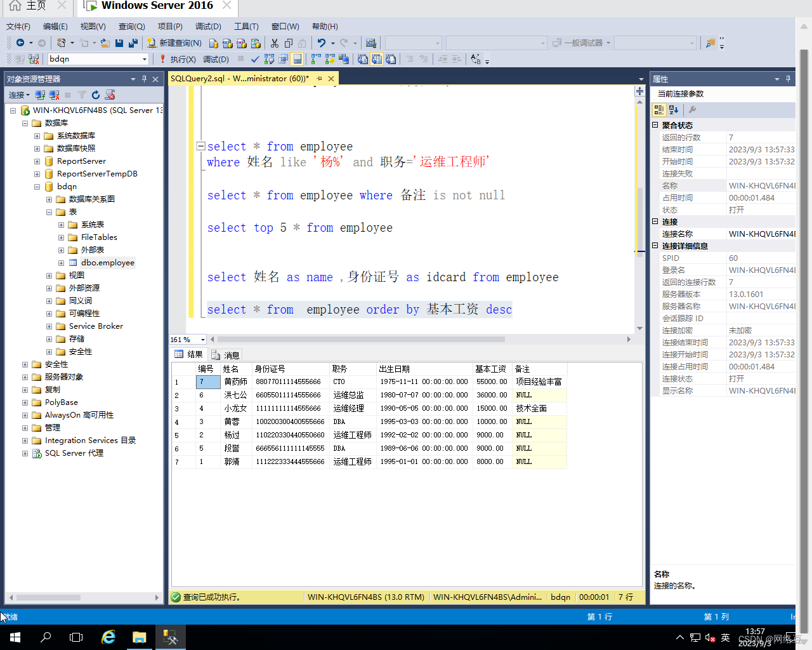
Task: Click the Filter funnel icon in Object Explorer
Action: pyautogui.click(x=82, y=95)
